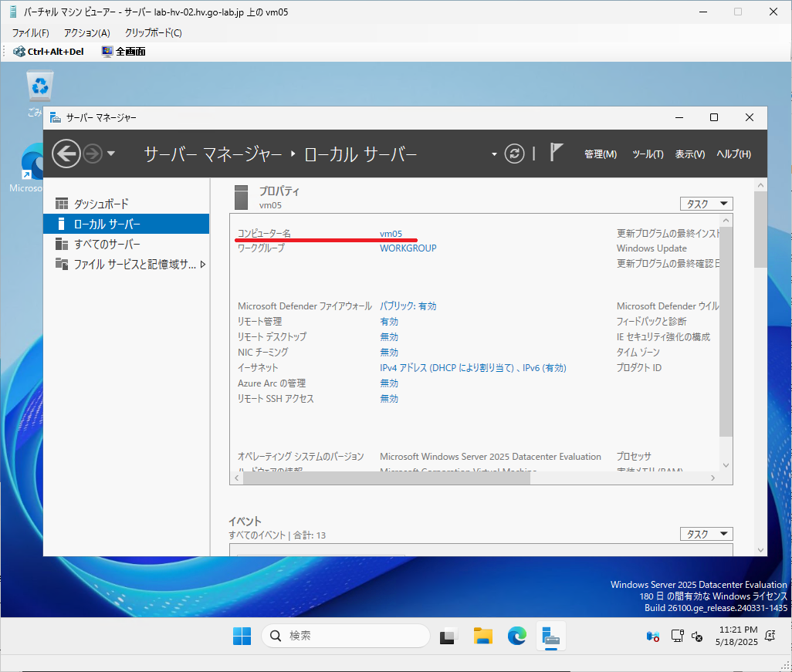Refresh Server Manager with the circular arrows icon

pyautogui.click(x=514, y=154)
